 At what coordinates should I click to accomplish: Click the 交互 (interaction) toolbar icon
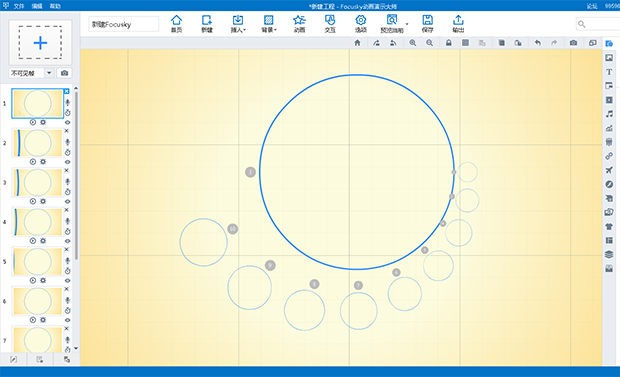point(330,24)
